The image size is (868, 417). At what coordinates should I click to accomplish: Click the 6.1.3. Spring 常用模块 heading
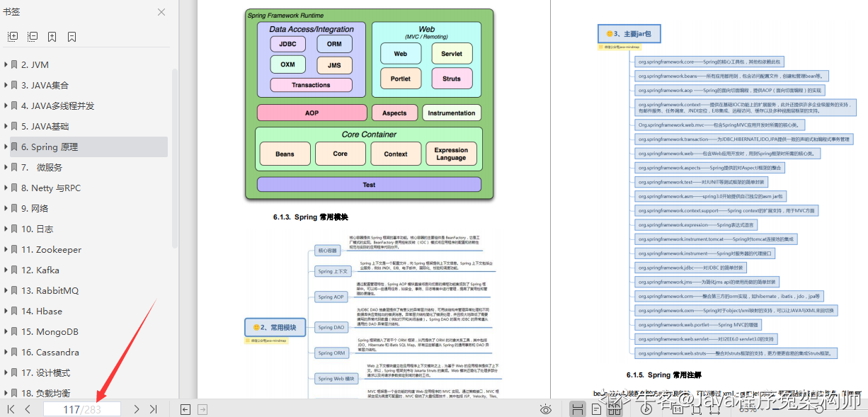click(x=310, y=217)
